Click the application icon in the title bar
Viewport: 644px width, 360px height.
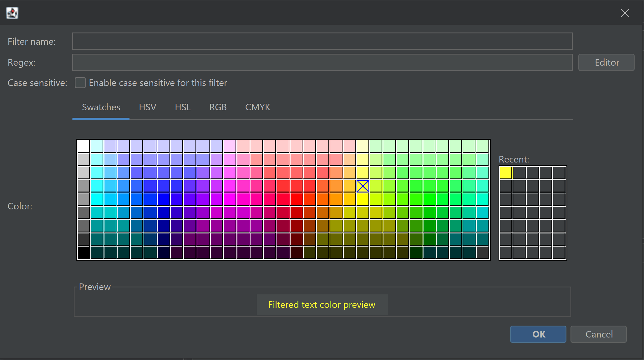point(12,13)
